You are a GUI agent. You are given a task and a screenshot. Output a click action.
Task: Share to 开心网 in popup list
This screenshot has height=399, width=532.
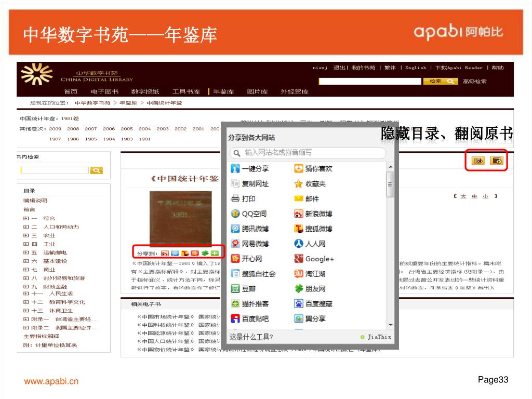pos(247,259)
